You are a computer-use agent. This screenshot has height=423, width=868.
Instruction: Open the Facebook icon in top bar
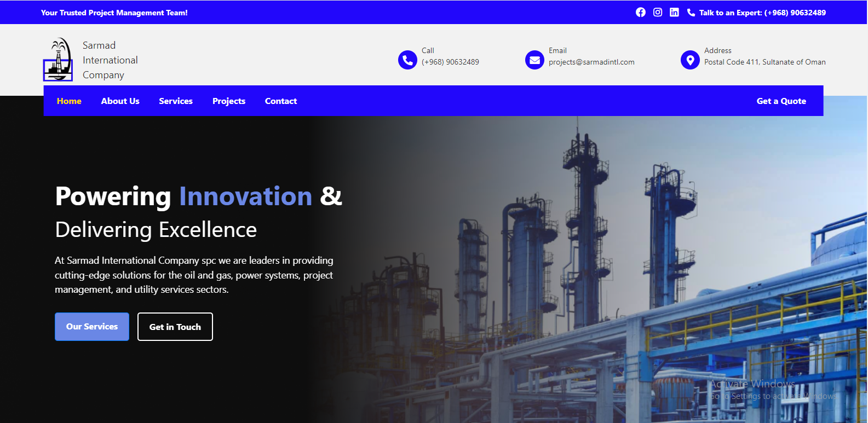pos(641,12)
